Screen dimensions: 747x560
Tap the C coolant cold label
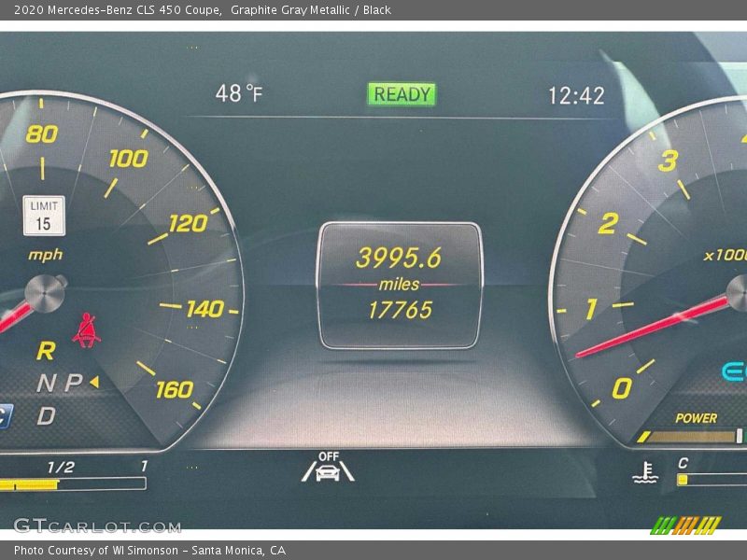pyautogui.click(x=683, y=463)
